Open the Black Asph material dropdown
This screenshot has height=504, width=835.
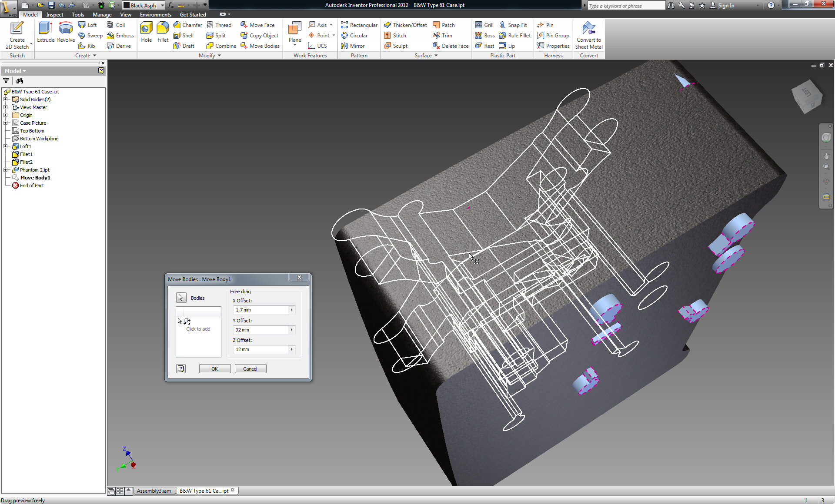point(162,5)
